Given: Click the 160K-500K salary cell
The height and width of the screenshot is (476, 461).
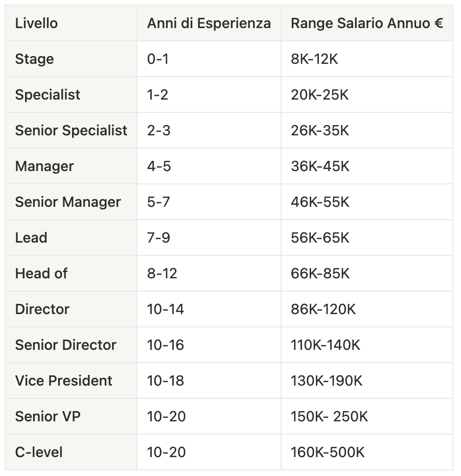Looking at the screenshot, I should (x=328, y=453).
